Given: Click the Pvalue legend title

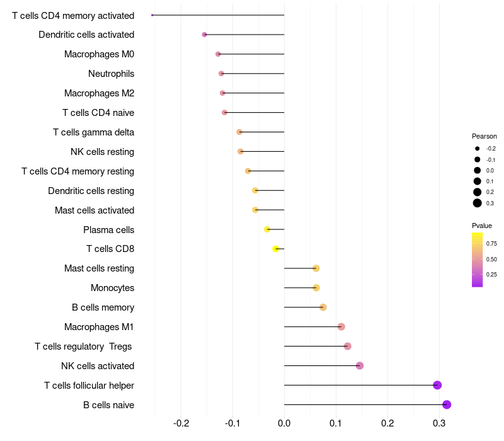Looking at the screenshot, I should coord(482,226).
